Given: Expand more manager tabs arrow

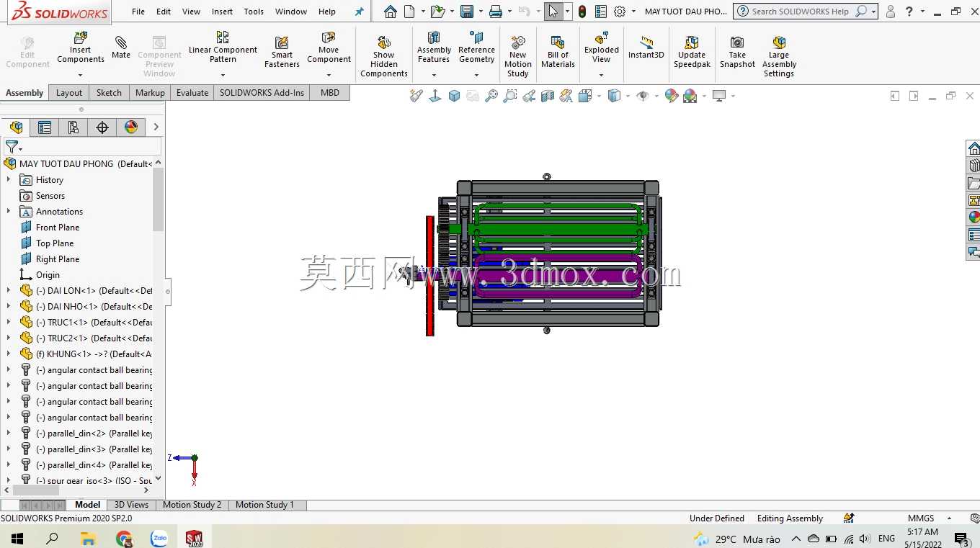Looking at the screenshot, I should click(x=156, y=127).
